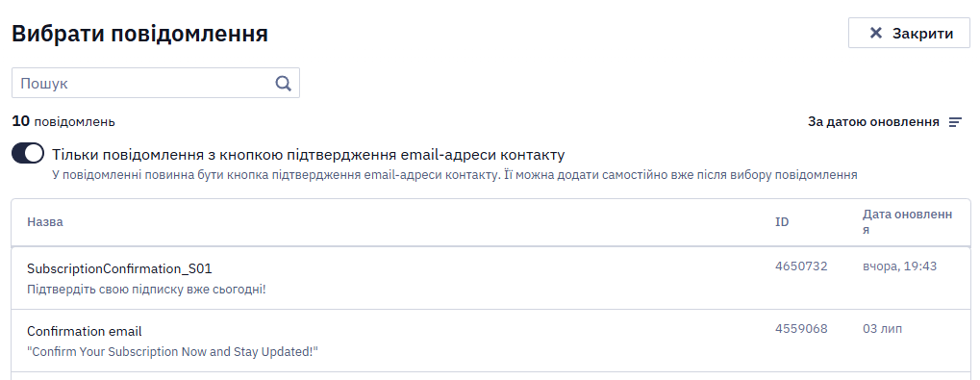
Task: Click the ID column header
Action: pos(782,222)
